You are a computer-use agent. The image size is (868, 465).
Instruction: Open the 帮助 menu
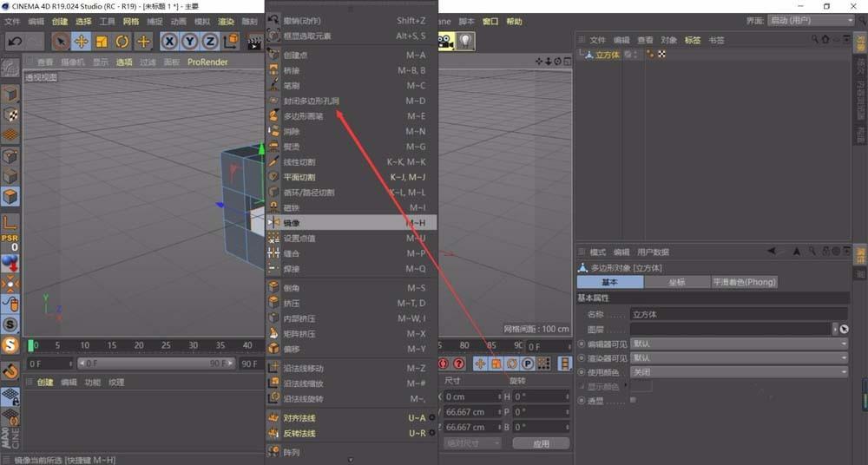514,22
